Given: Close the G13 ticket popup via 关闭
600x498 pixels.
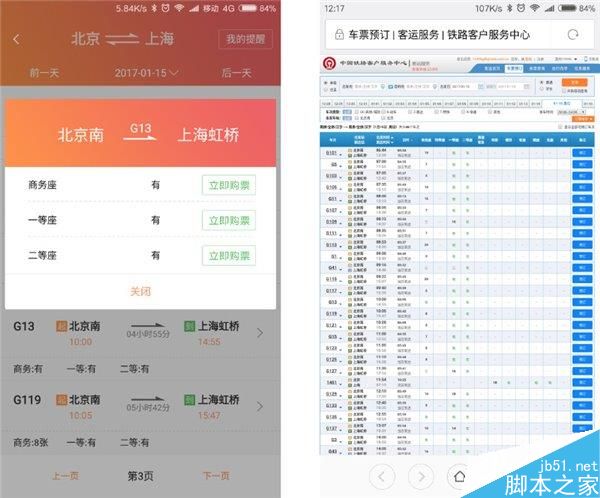Looking at the screenshot, I should pos(140,292).
